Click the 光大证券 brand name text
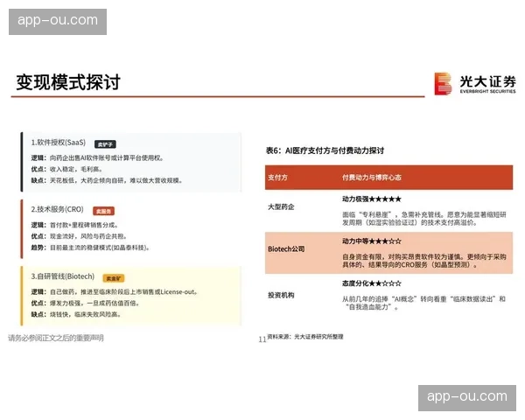 [487, 81]
